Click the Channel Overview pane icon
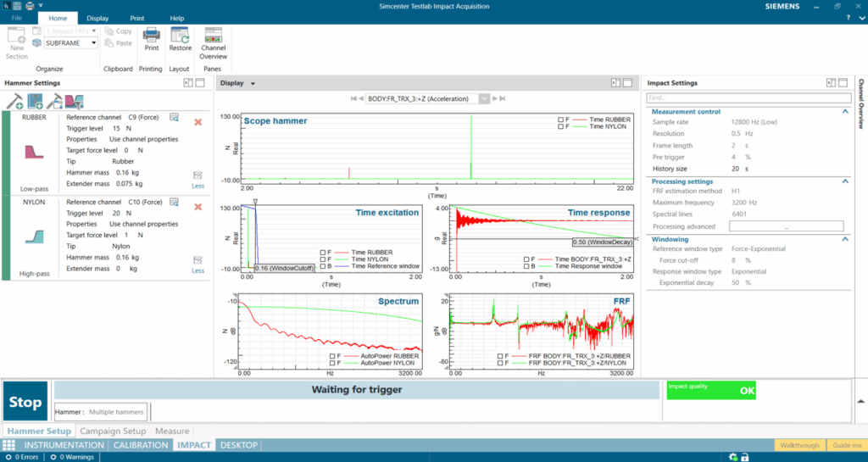The height and width of the screenshot is (462, 868). [x=214, y=36]
